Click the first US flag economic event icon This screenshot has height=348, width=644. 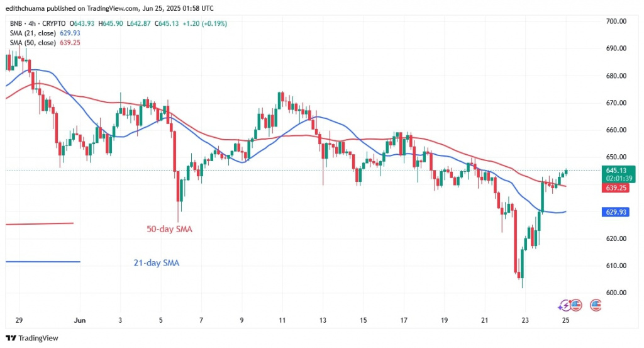(576, 305)
